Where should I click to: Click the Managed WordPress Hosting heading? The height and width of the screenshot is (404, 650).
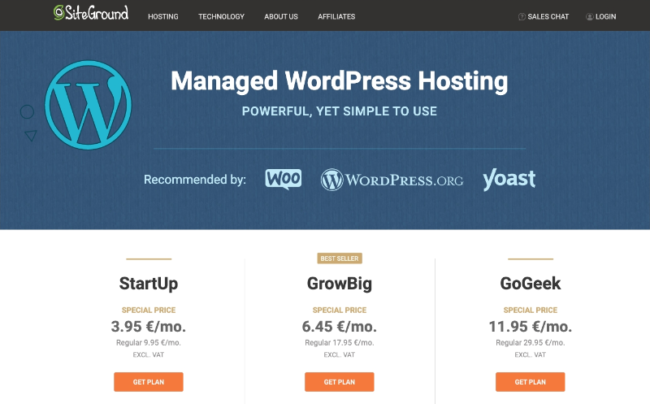click(x=339, y=81)
